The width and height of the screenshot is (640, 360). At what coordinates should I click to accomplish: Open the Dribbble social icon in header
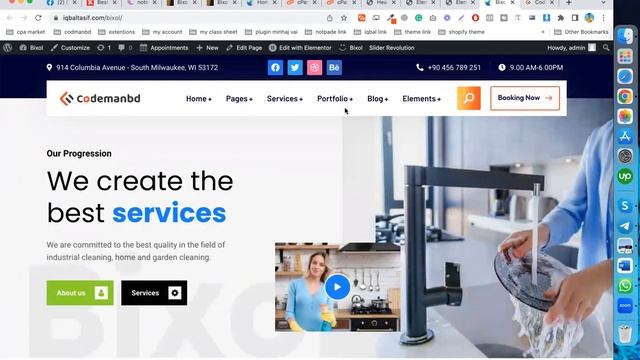click(314, 67)
